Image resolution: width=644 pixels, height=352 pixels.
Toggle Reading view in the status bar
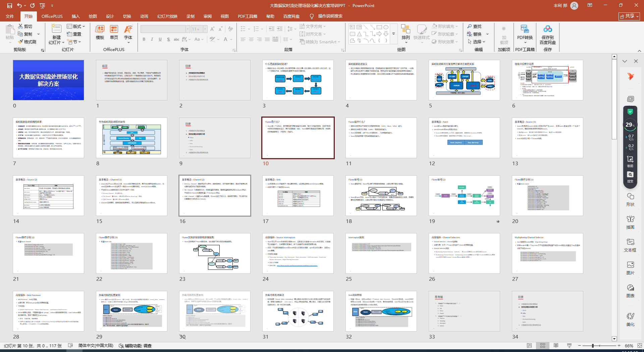[x=556, y=346]
